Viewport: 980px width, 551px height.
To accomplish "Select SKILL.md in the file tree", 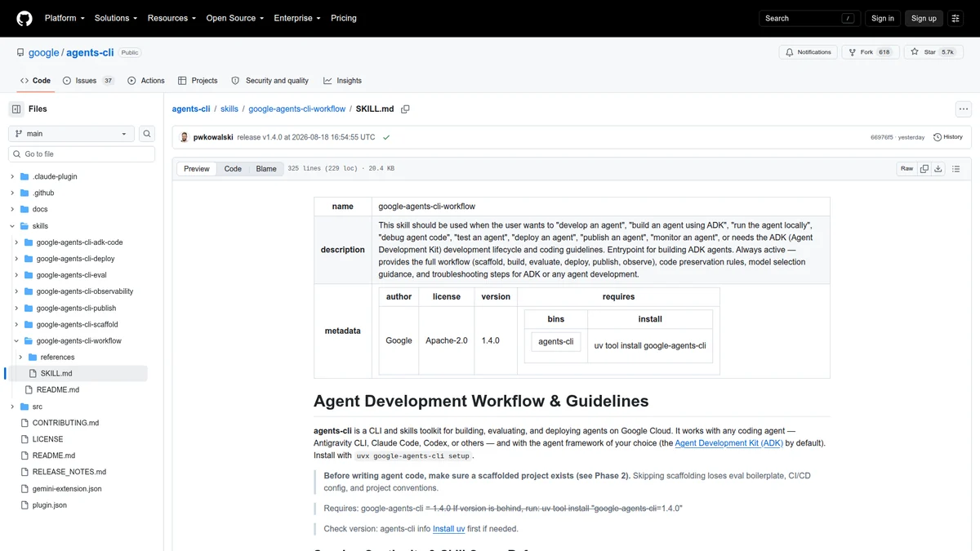I will (x=56, y=373).
